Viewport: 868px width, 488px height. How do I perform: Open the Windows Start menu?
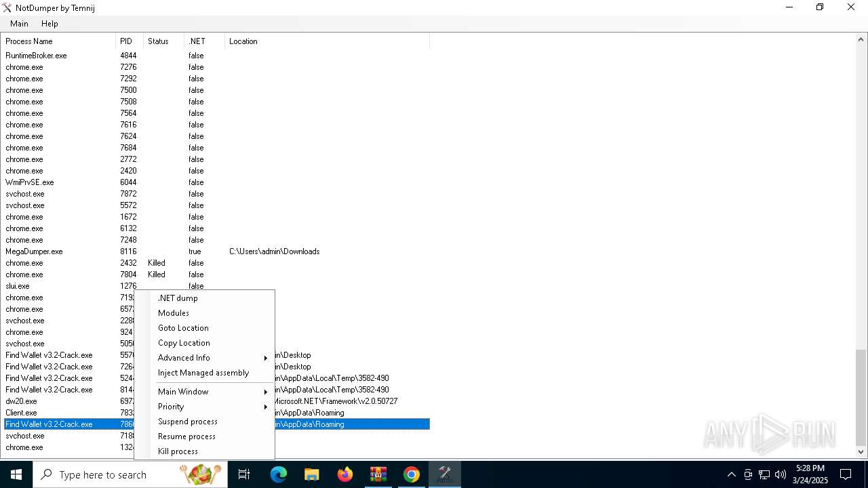(x=16, y=474)
